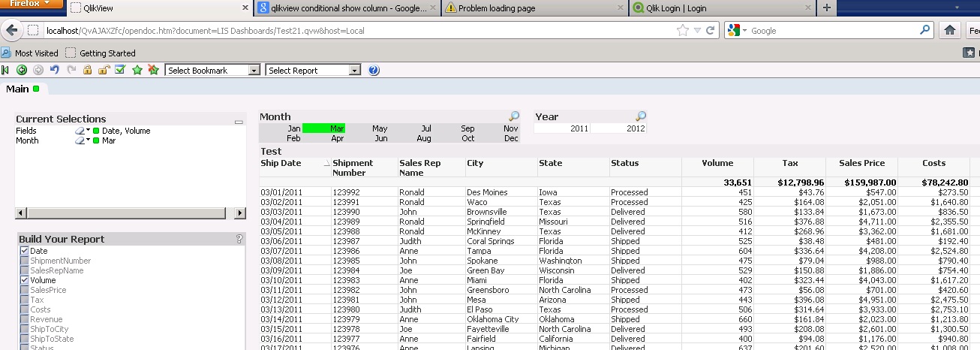Check the ShipToCity checkbox
Viewport: 980px width, 350px height.
coord(25,329)
